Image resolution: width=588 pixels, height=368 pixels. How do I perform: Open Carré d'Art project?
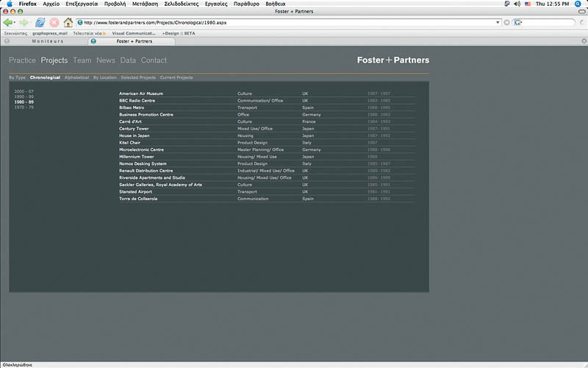pyautogui.click(x=130, y=121)
